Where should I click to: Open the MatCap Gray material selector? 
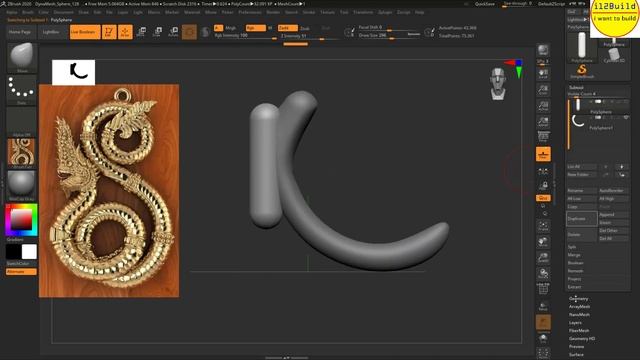pos(22,185)
